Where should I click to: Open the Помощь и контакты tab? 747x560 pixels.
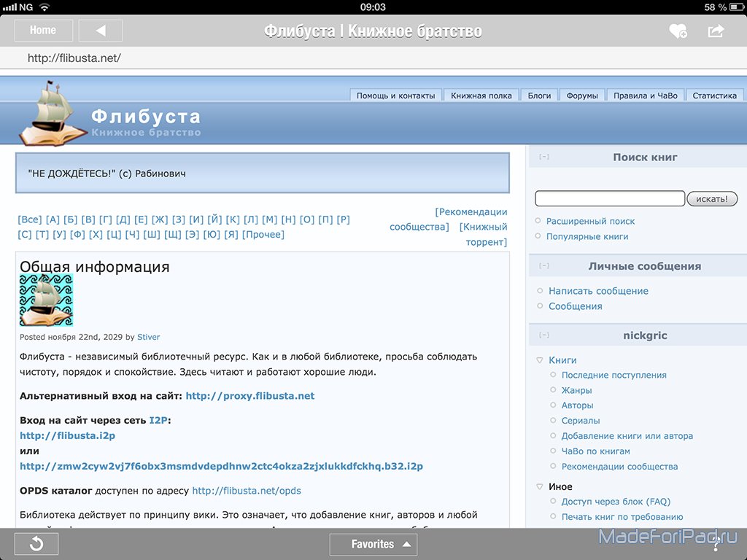396,96
